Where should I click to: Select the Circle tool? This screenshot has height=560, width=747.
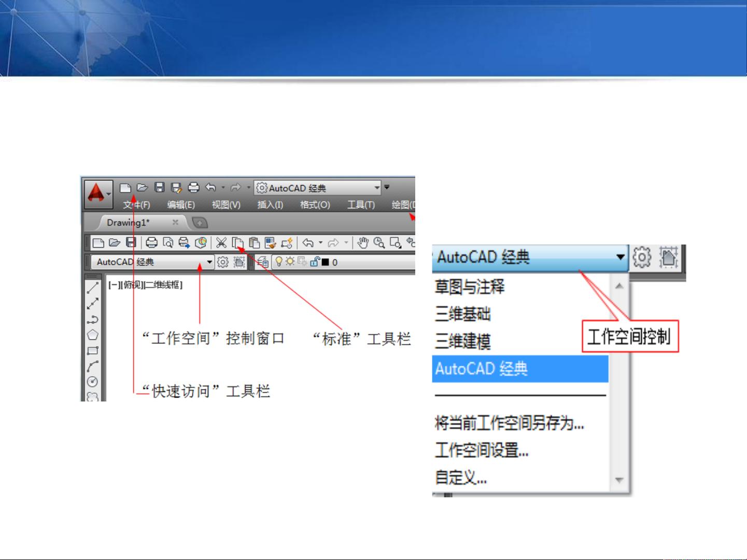93,382
